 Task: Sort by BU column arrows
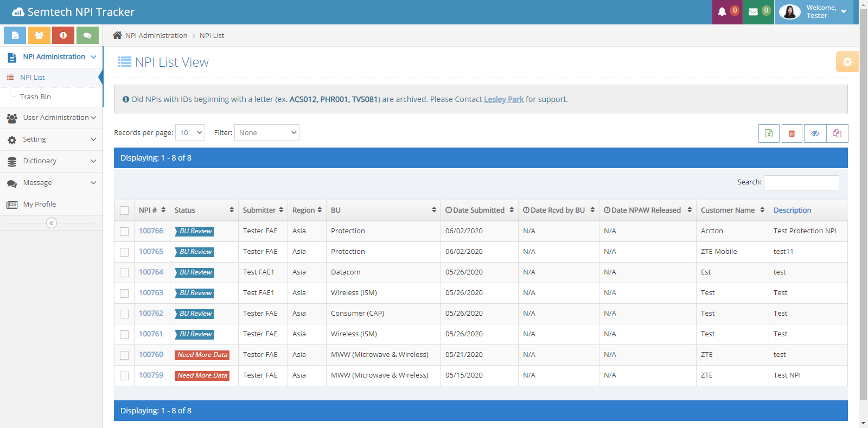(x=434, y=210)
